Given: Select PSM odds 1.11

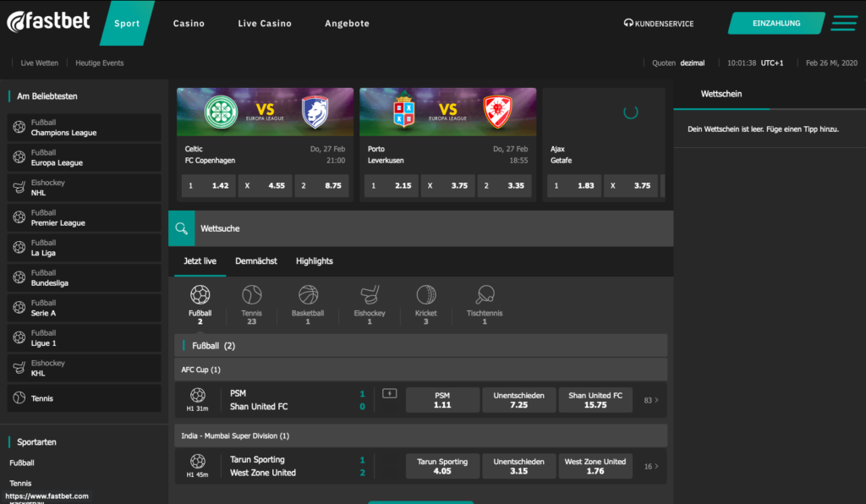Looking at the screenshot, I should [442, 400].
